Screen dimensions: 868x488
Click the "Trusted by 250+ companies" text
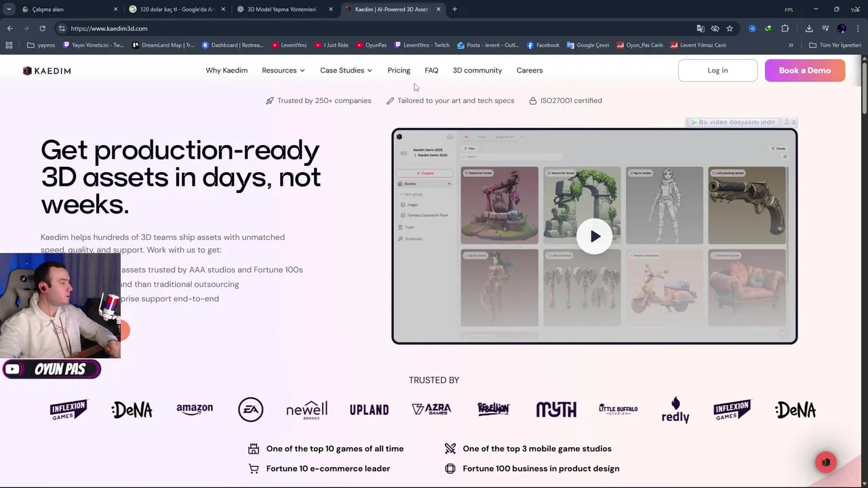(324, 100)
